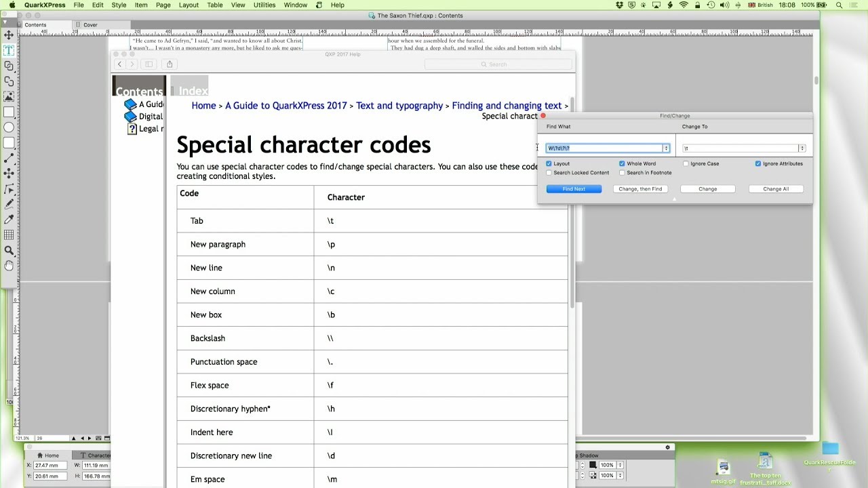This screenshot has height=488, width=868.
Task: Toggle the Whole Word checkbox
Action: pyautogui.click(x=622, y=163)
